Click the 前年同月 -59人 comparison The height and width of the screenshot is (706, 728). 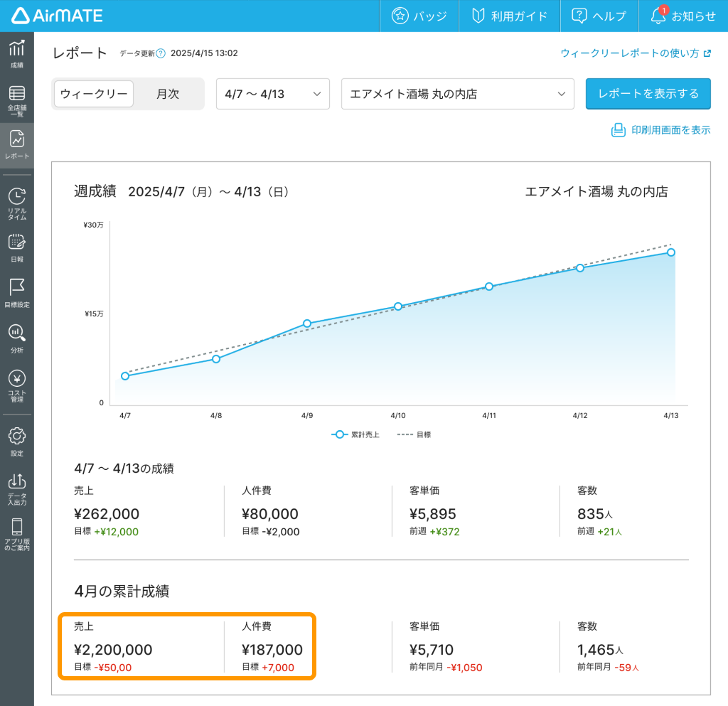(x=609, y=668)
